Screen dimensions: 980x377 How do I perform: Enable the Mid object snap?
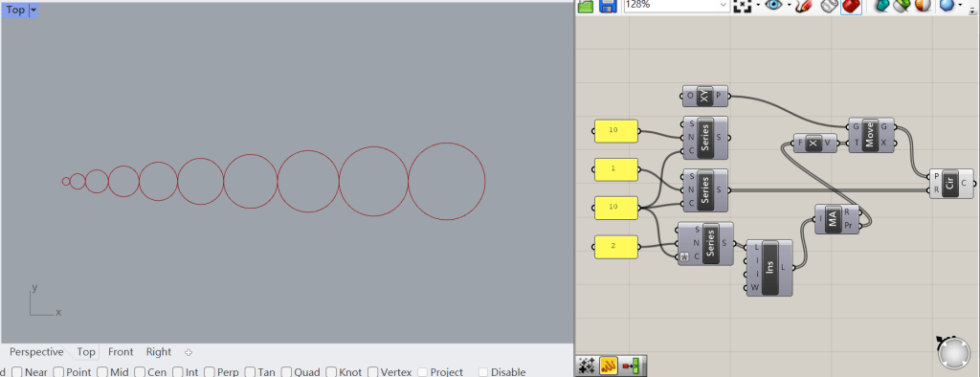(103, 372)
